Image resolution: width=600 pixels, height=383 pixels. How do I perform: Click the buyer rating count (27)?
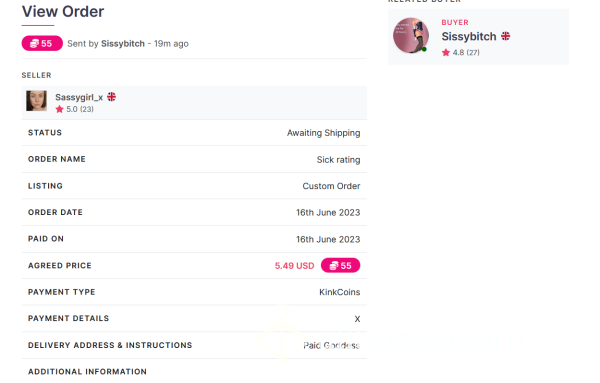(473, 52)
